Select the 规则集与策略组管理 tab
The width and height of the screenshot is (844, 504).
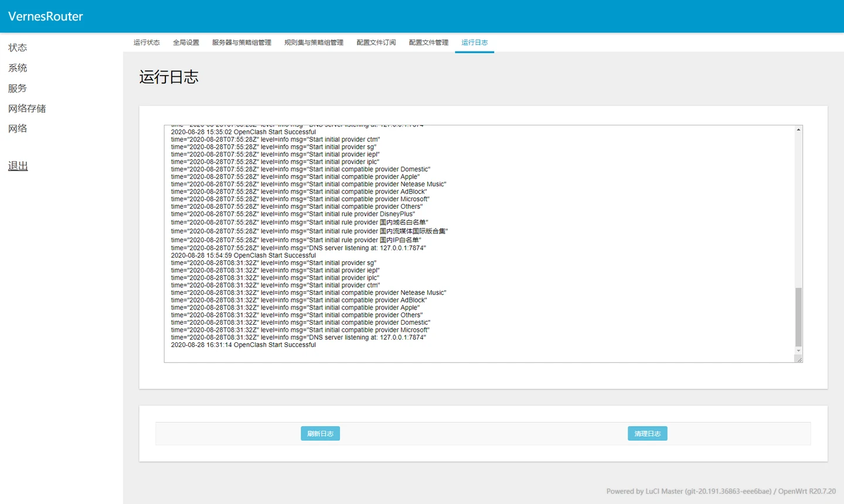[314, 42]
